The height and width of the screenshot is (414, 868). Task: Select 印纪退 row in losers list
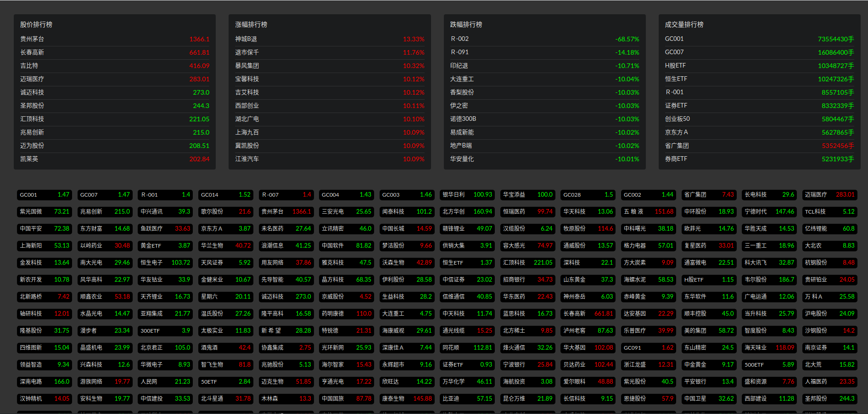[544, 66]
